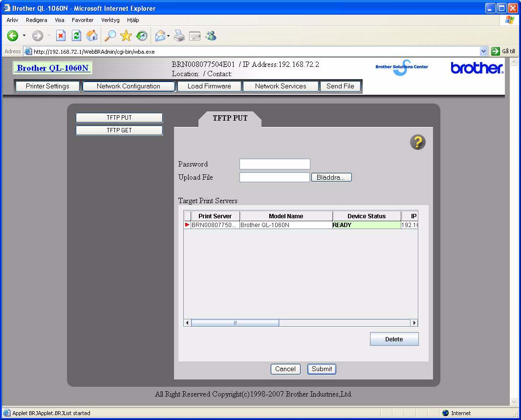Open the Messenger people icon
Screen dimensions: 521x420
[211, 36]
